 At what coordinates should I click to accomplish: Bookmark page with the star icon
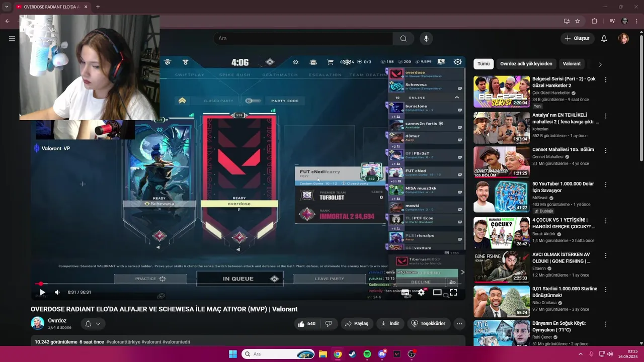click(x=578, y=21)
